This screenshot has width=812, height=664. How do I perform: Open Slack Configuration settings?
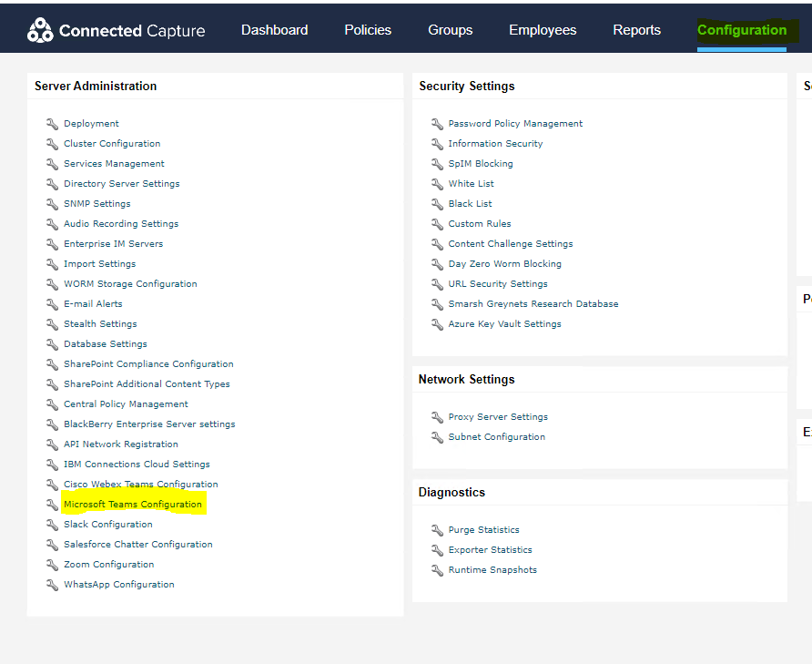(x=108, y=525)
